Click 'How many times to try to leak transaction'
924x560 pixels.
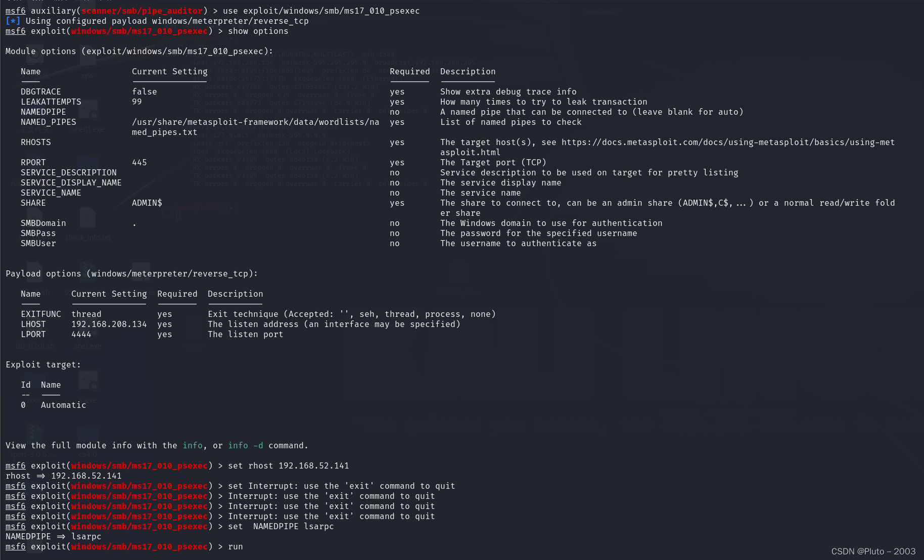click(x=544, y=102)
